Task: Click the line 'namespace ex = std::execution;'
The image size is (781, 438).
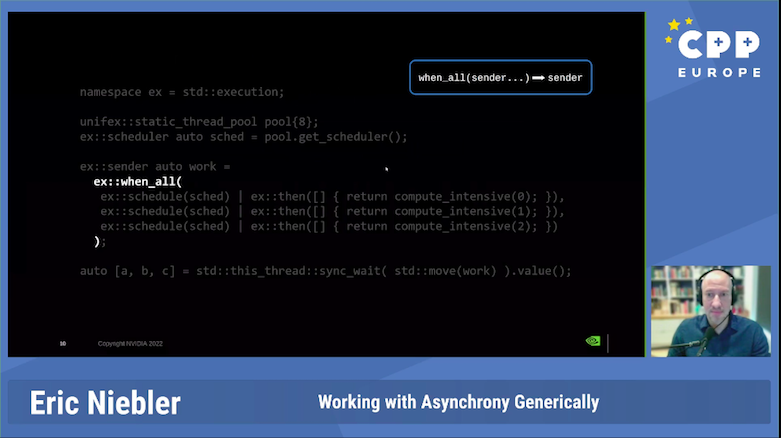Action: tap(182, 92)
